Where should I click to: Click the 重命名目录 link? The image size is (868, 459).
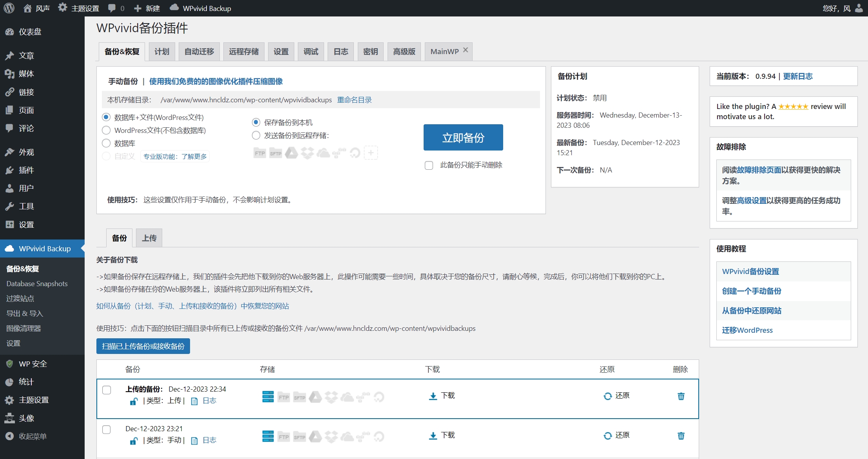coord(354,100)
